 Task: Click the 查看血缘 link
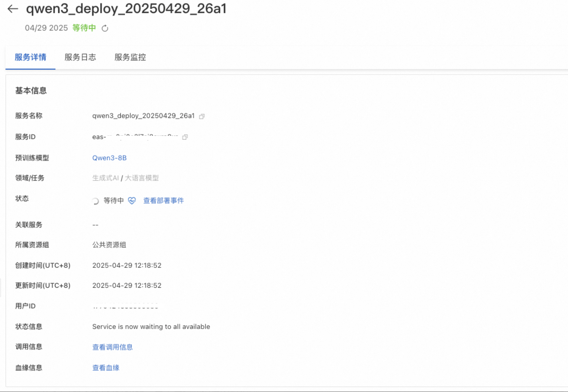[106, 368]
